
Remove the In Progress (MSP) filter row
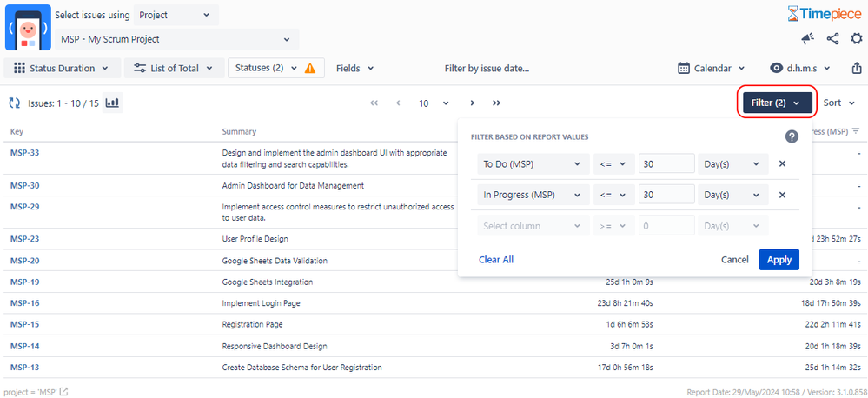(x=782, y=195)
